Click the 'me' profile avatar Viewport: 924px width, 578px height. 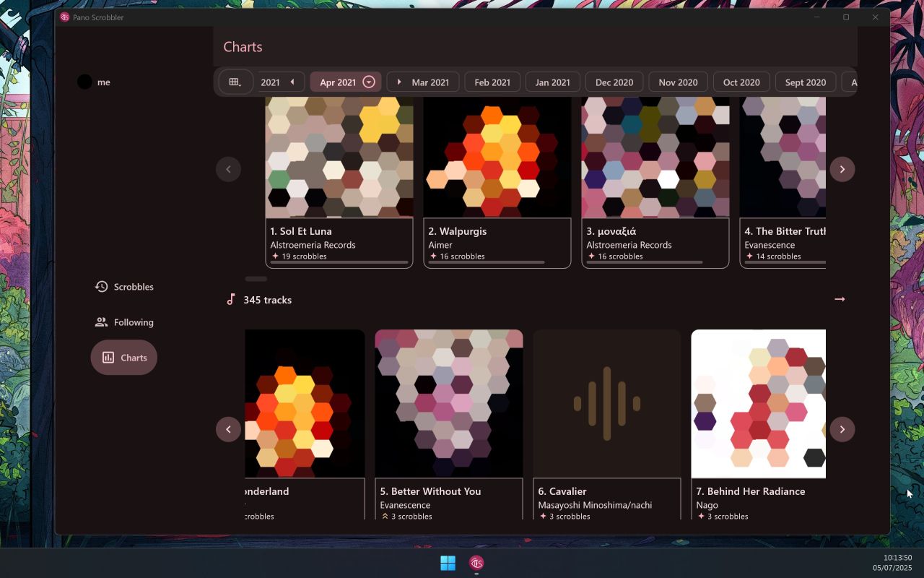pos(84,82)
